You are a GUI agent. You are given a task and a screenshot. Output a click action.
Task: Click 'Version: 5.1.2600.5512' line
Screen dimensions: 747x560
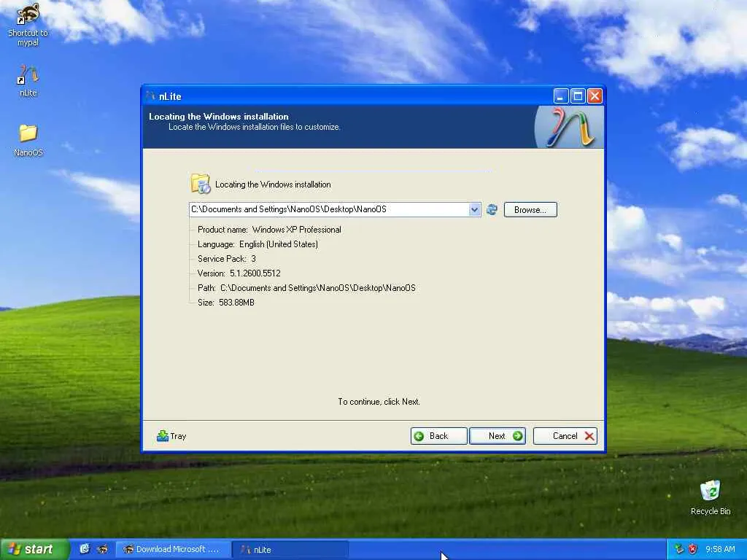[x=239, y=273]
